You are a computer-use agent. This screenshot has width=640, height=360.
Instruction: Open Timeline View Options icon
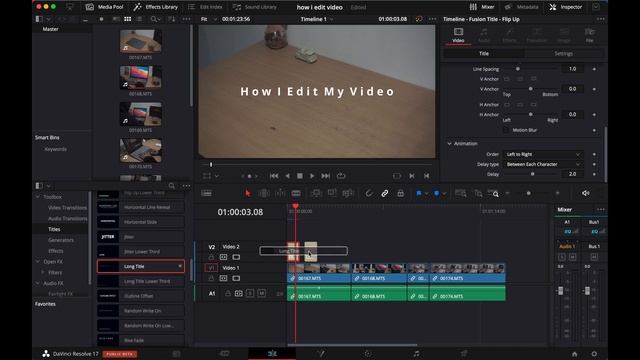coord(206,193)
